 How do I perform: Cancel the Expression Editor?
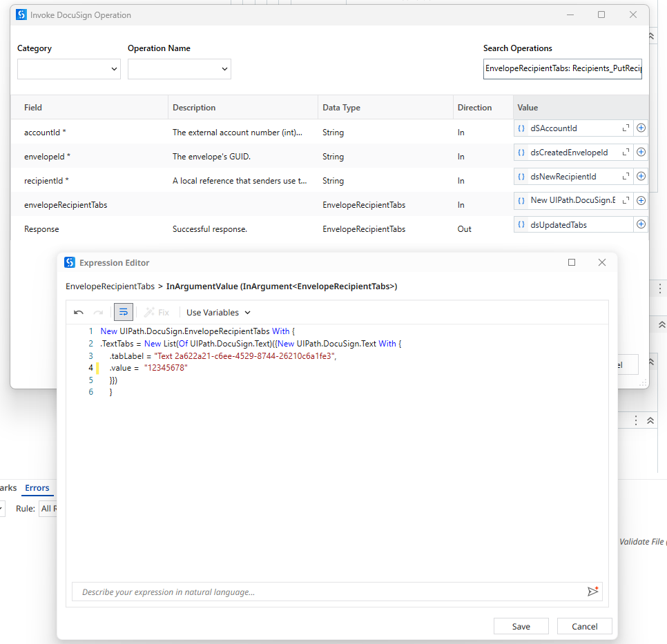coord(584,626)
